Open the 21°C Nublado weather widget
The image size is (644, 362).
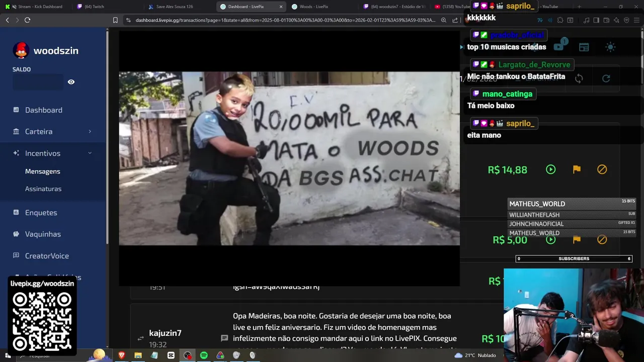tap(475, 355)
